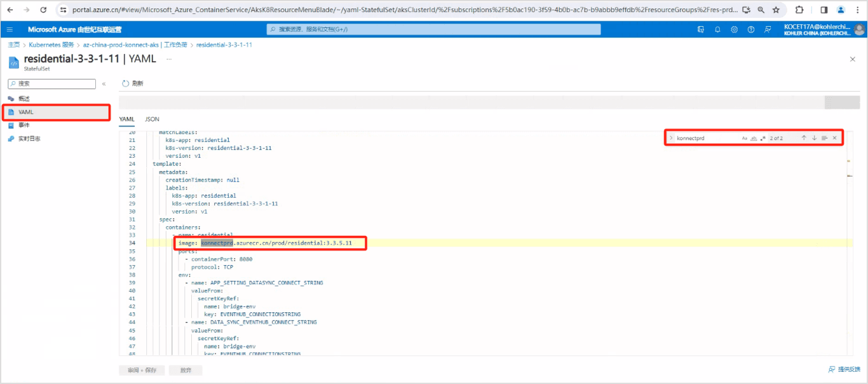Go to next find match arrow
Viewport: 868px width, 384px height.
(814, 138)
